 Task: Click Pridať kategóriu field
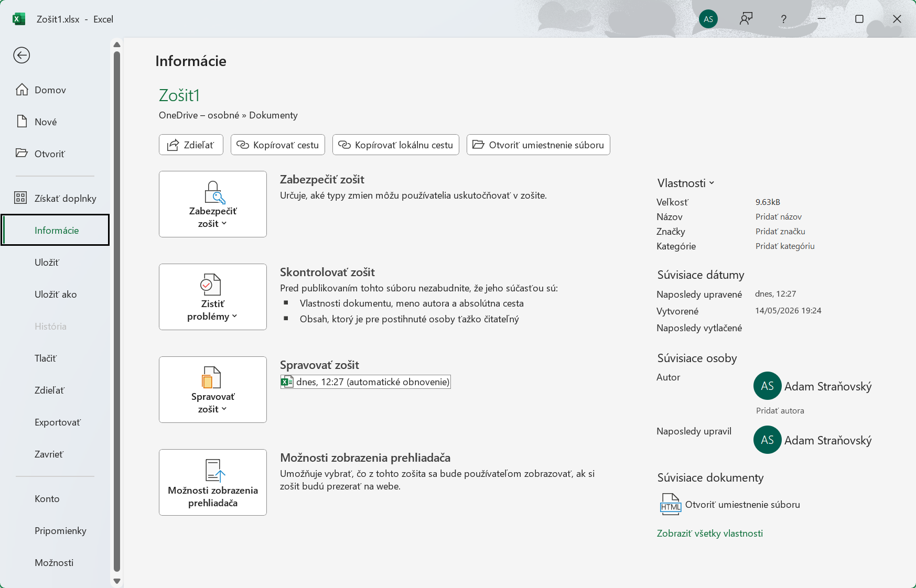coord(785,246)
